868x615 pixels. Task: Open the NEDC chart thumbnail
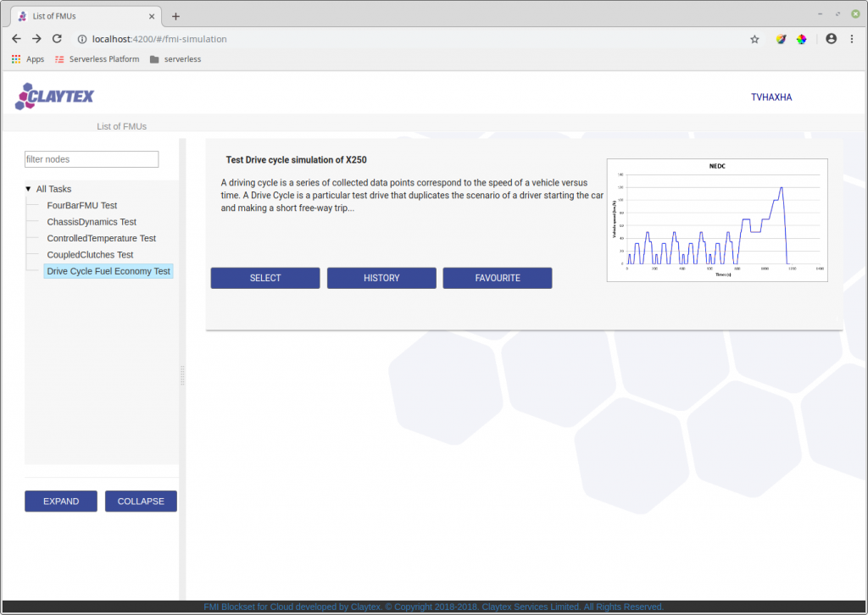pos(717,220)
